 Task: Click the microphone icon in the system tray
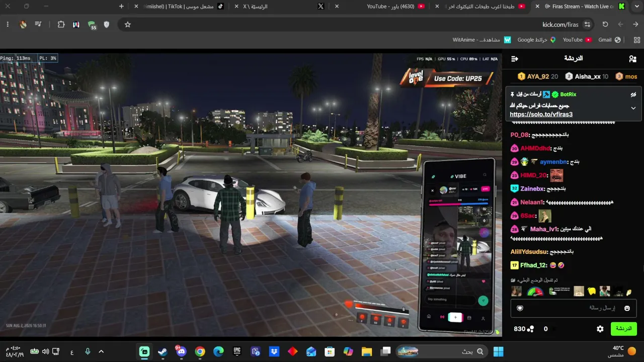point(87,351)
